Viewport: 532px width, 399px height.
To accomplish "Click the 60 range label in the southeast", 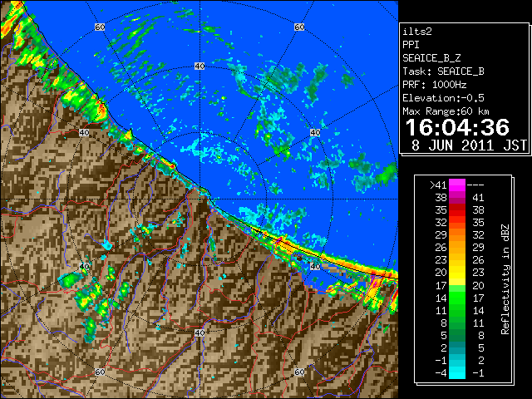I will pos(299,372).
